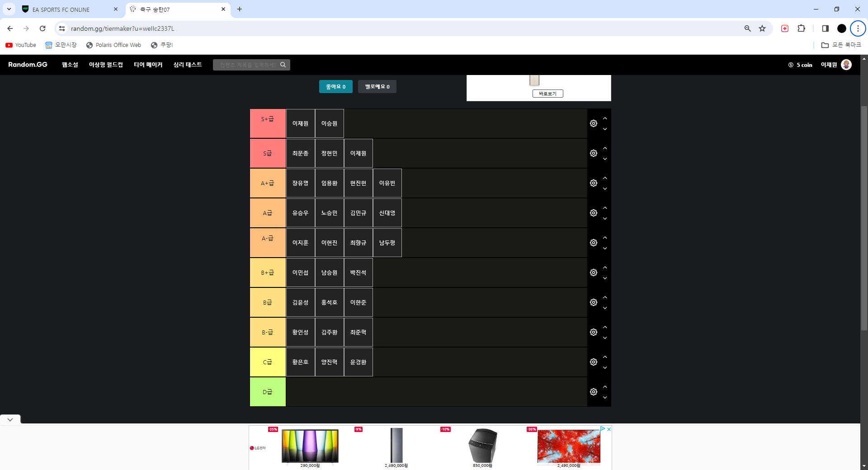868x470 pixels.
Task: Select 장유명 item in A+급
Action: (x=301, y=183)
